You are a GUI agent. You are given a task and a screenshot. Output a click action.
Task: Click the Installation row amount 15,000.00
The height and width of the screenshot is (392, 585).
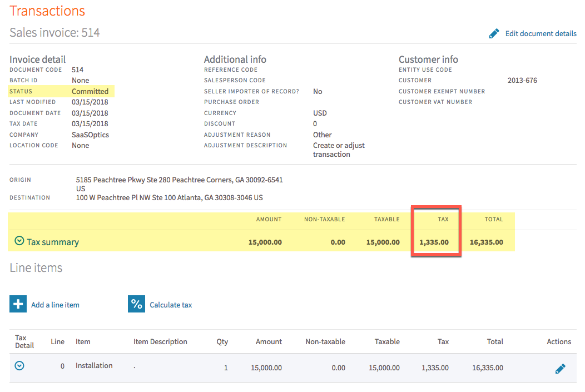(x=266, y=368)
